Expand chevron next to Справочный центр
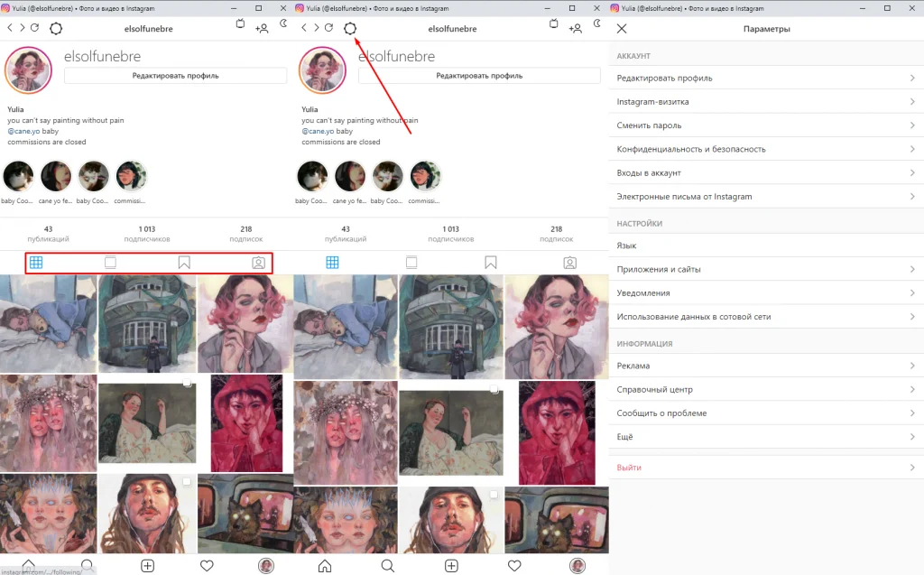The image size is (924, 575). pyautogui.click(x=912, y=389)
